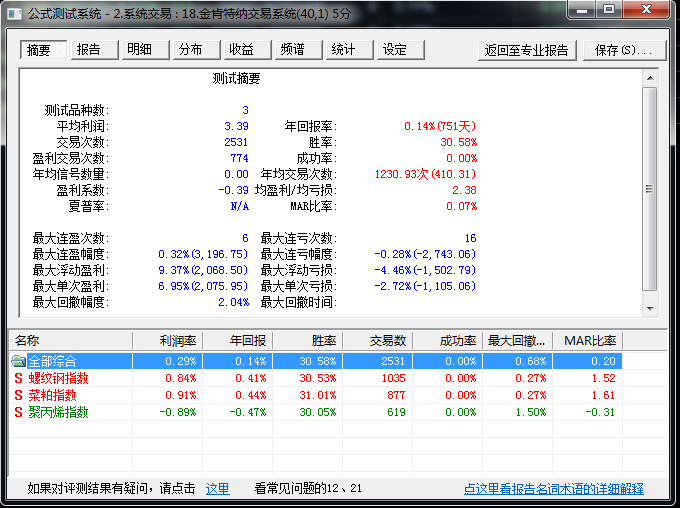
Task: Go to the 频谱 tab
Action: pos(292,50)
